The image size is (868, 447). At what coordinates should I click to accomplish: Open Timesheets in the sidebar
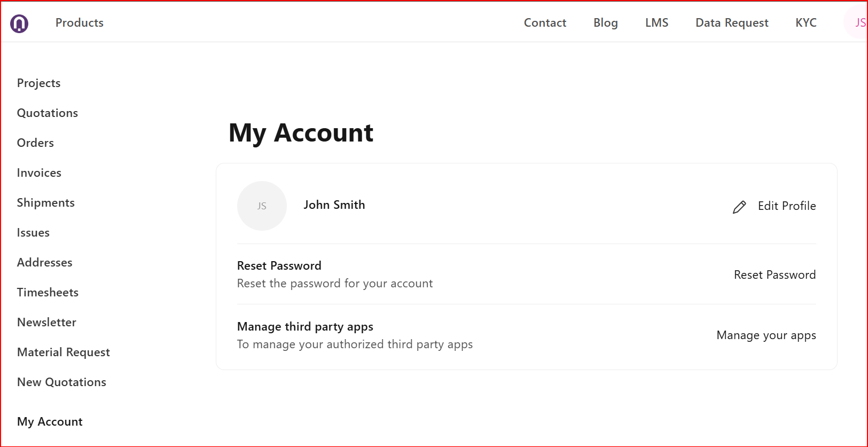[x=48, y=293]
